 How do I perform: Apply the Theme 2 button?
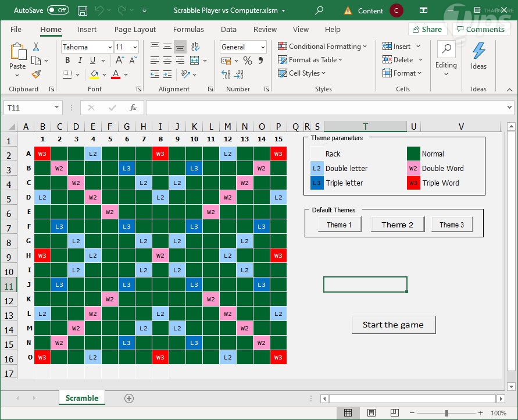(x=398, y=225)
